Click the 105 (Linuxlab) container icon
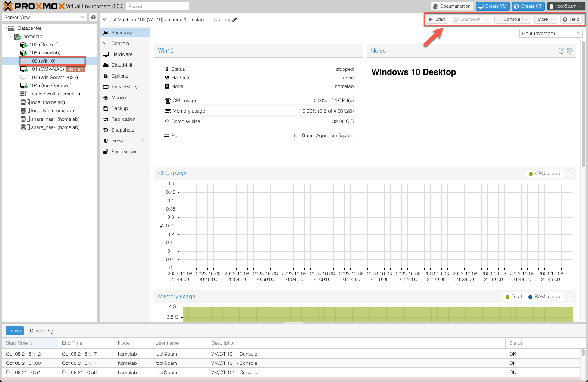Viewport: 588px width, 382px height. pos(24,53)
